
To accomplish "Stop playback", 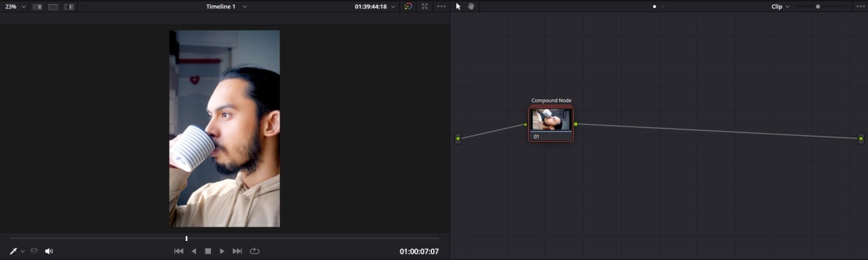I will (208, 251).
